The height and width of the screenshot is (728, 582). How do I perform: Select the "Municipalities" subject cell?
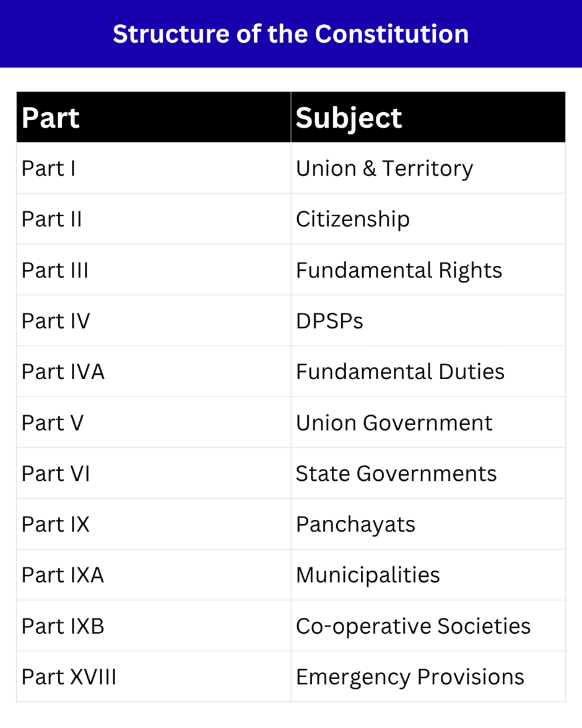tap(368, 575)
